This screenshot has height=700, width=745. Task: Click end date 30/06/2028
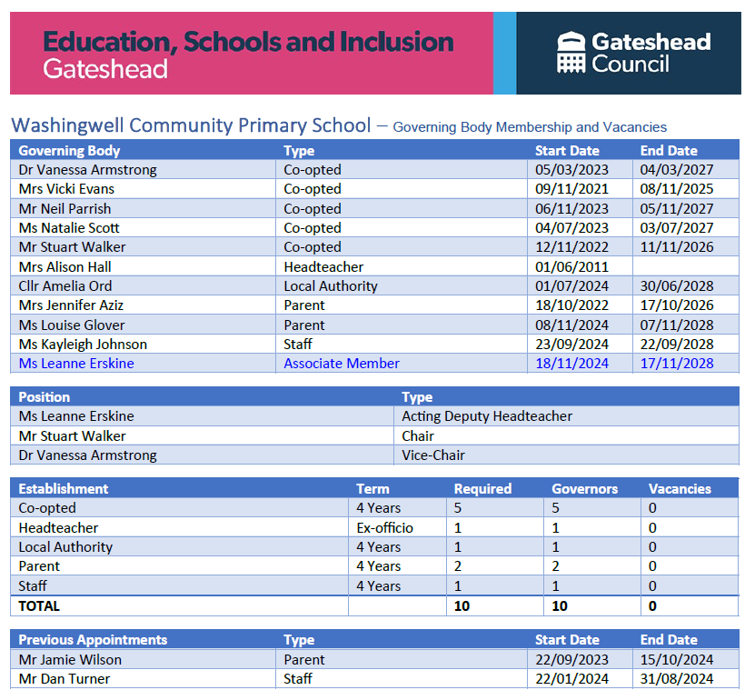coord(677,286)
